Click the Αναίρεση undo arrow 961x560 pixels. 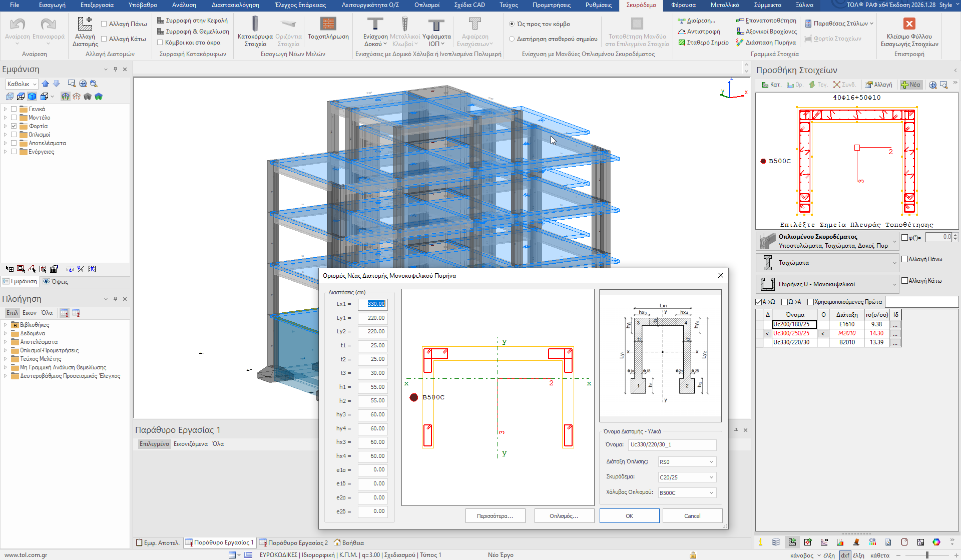tap(18, 24)
